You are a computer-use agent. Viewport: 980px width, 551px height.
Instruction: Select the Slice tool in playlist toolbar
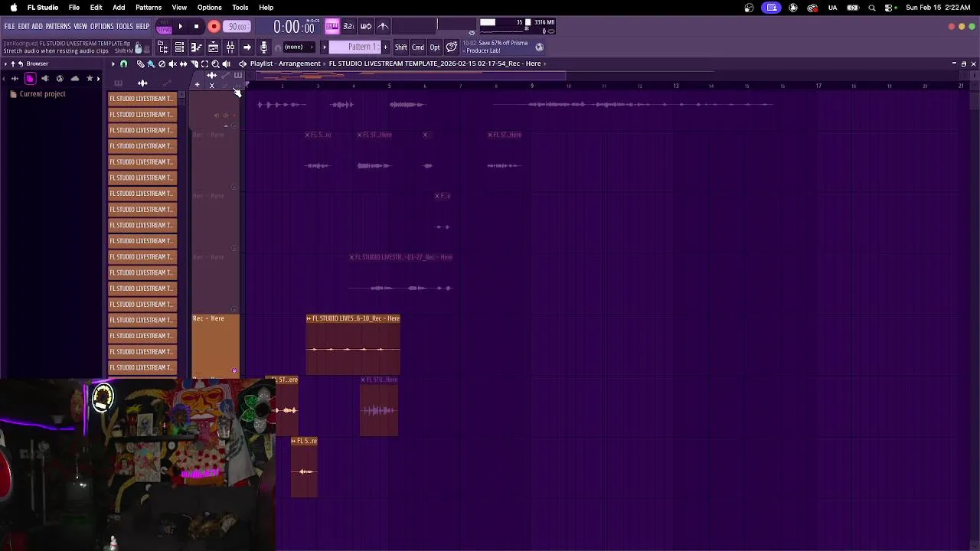coord(194,64)
